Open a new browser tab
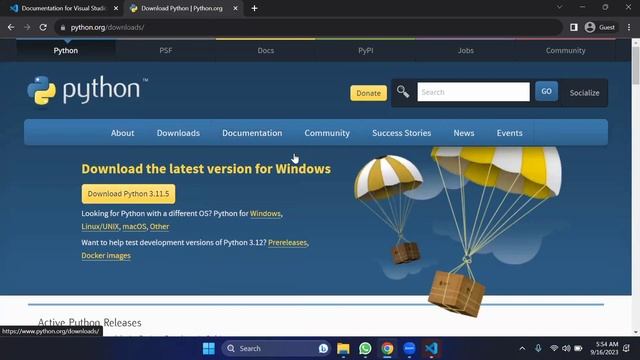640x360 pixels. tap(254, 8)
